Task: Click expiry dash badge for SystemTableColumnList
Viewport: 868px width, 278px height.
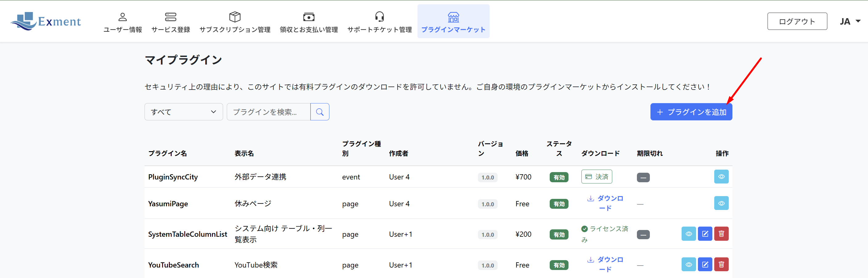Action: pyautogui.click(x=643, y=235)
